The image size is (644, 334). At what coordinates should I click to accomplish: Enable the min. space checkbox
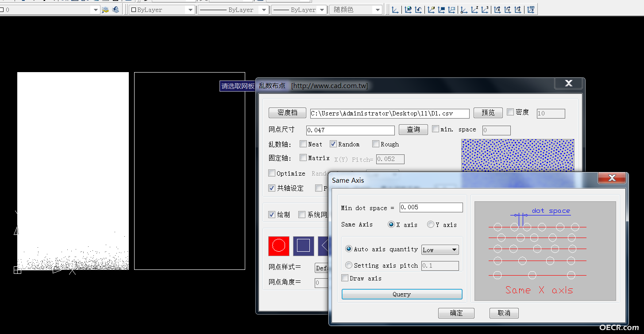[x=436, y=129]
